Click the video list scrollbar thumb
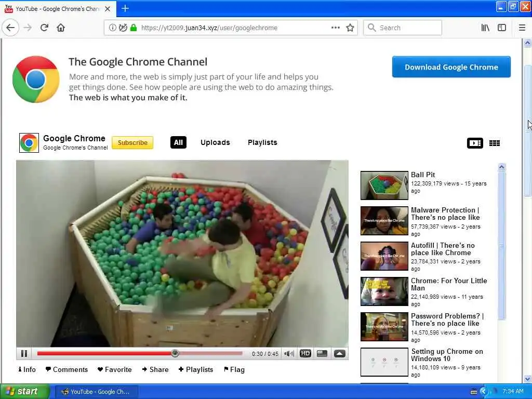 click(501, 246)
